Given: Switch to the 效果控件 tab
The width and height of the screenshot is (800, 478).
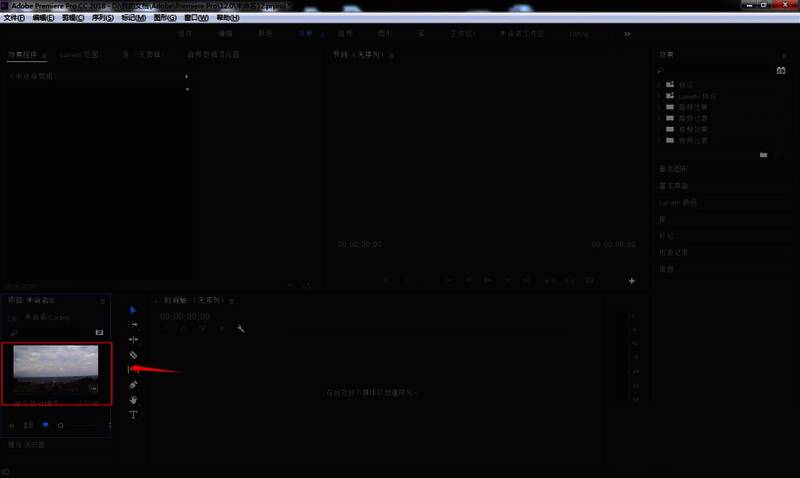Looking at the screenshot, I should point(22,55).
